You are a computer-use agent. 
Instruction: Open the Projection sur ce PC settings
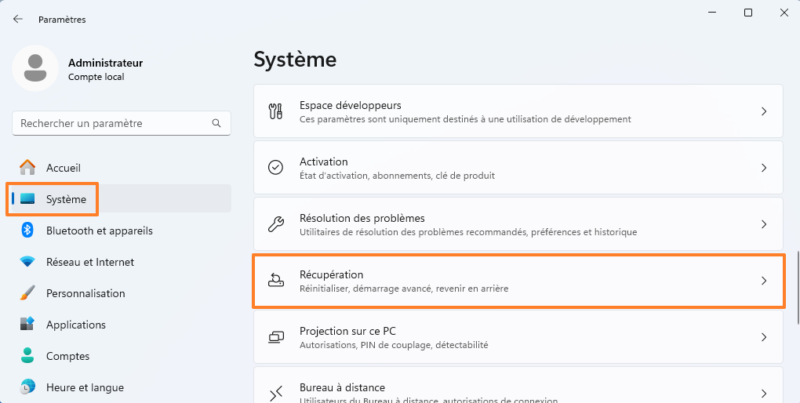pos(518,337)
